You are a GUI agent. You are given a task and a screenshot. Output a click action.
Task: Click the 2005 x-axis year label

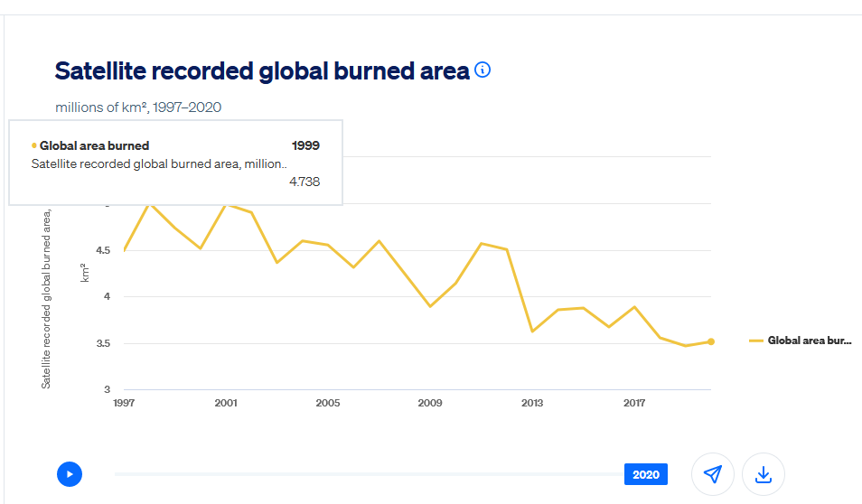pyautogui.click(x=328, y=404)
